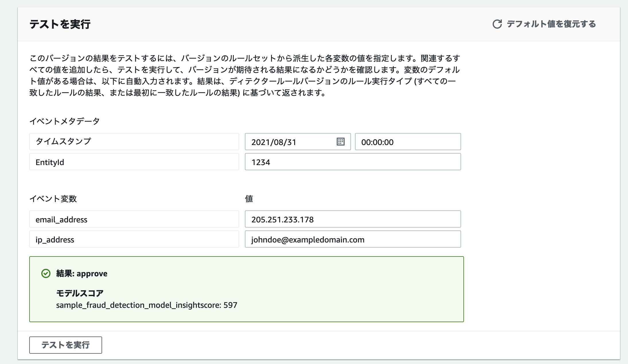This screenshot has width=628, height=364.
Task: Click the 結果: approve result text
Action: 82,273
